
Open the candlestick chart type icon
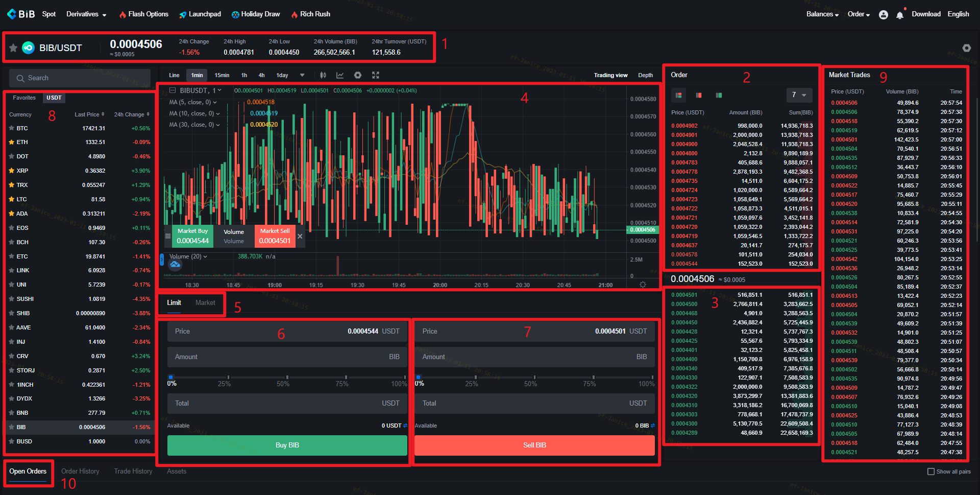(323, 75)
